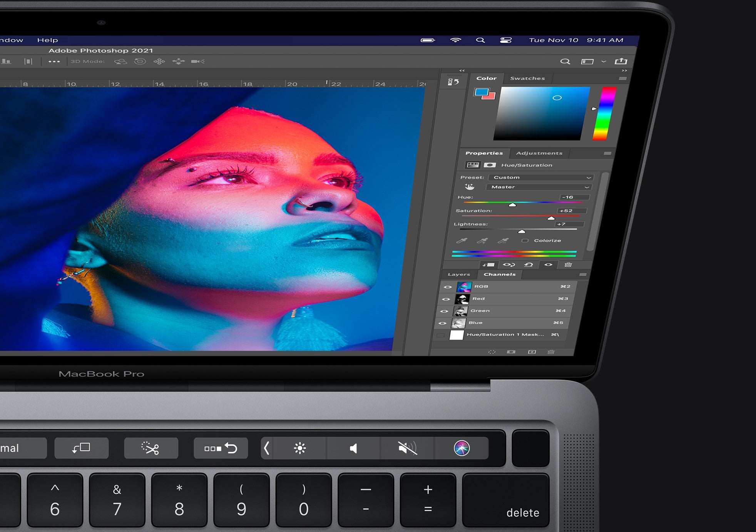Click the add-to-sample eyedropper icon
This screenshot has width=756, height=532.
482,241
